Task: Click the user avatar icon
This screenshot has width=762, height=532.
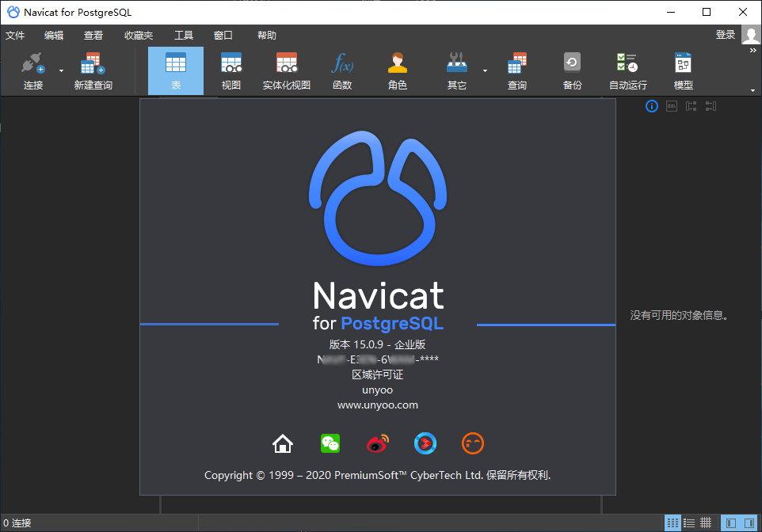Action: [x=751, y=35]
